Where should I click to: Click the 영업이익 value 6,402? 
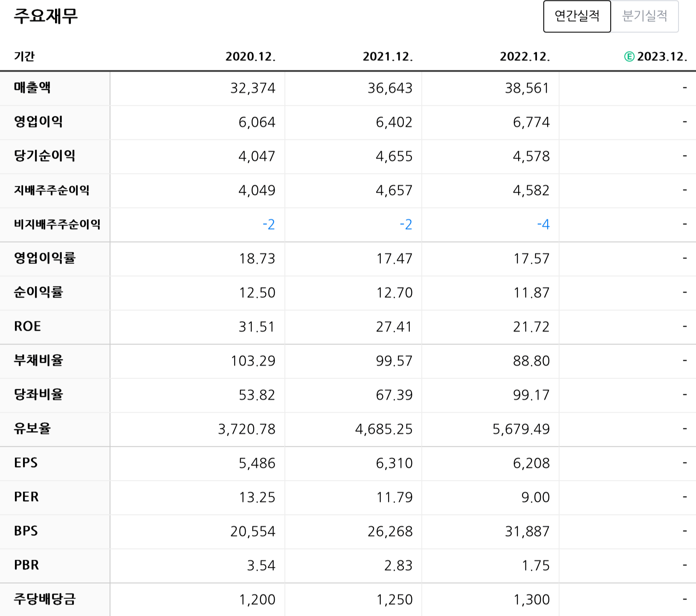[394, 122]
